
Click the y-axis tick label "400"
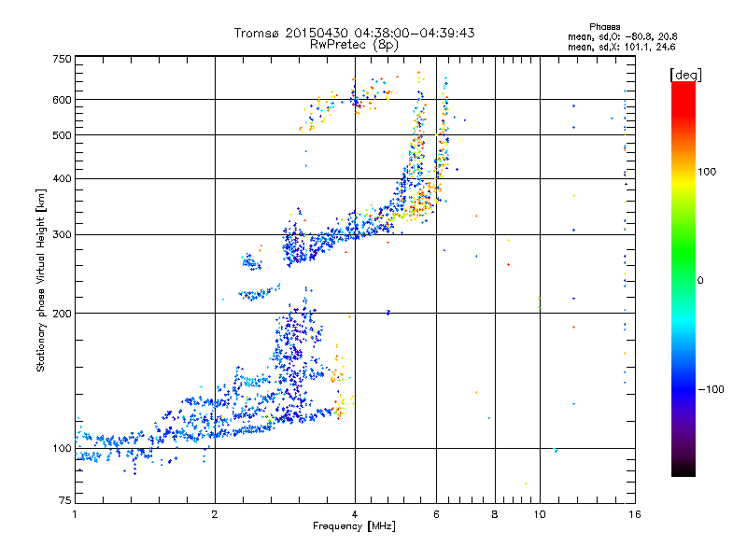coord(62,178)
